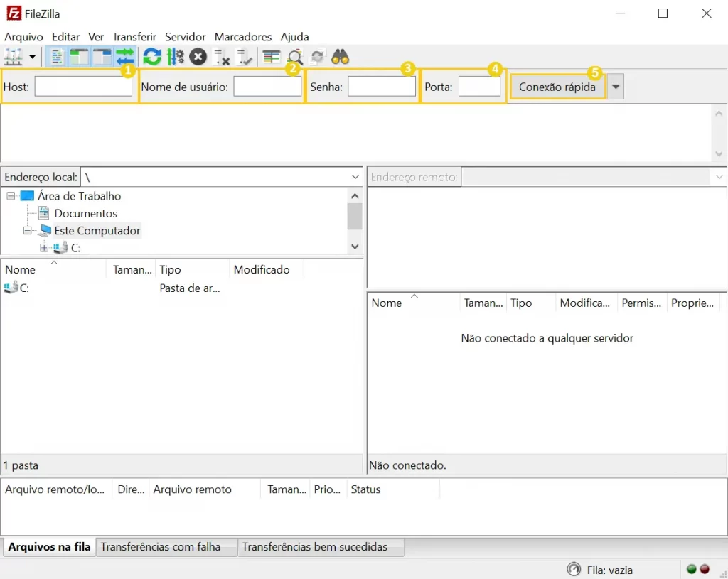Expand the Endereço local dropdown list
Image resolution: width=728 pixels, height=579 pixels.
(x=355, y=177)
